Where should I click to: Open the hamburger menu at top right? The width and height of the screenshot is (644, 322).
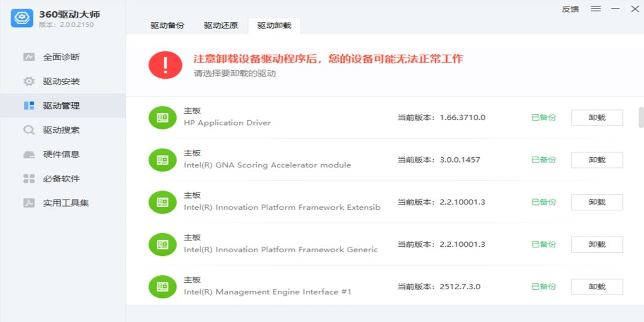click(x=595, y=9)
